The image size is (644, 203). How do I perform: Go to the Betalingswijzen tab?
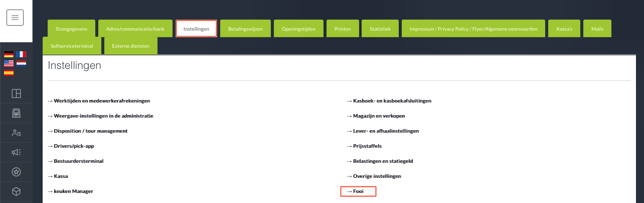[x=245, y=29]
